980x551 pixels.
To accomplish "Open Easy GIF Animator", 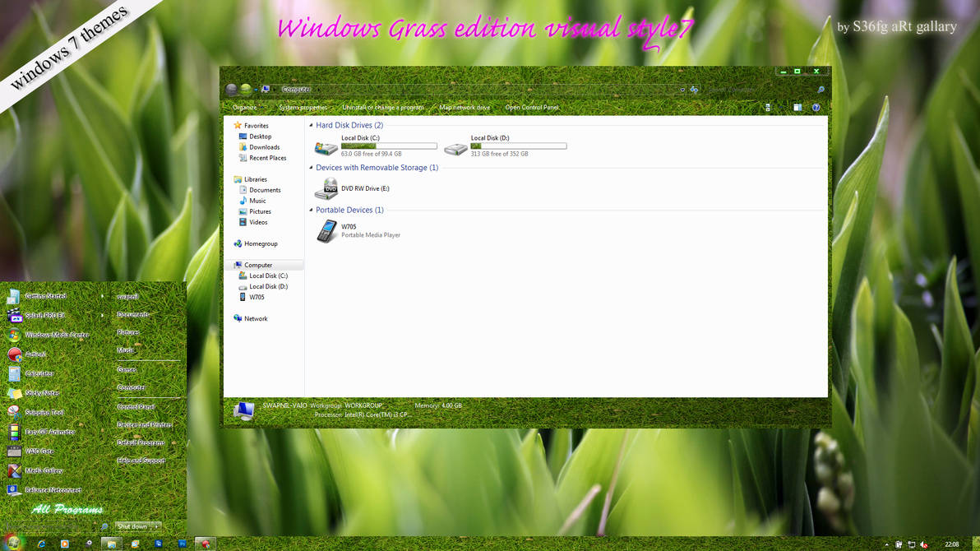I will click(49, 433).
